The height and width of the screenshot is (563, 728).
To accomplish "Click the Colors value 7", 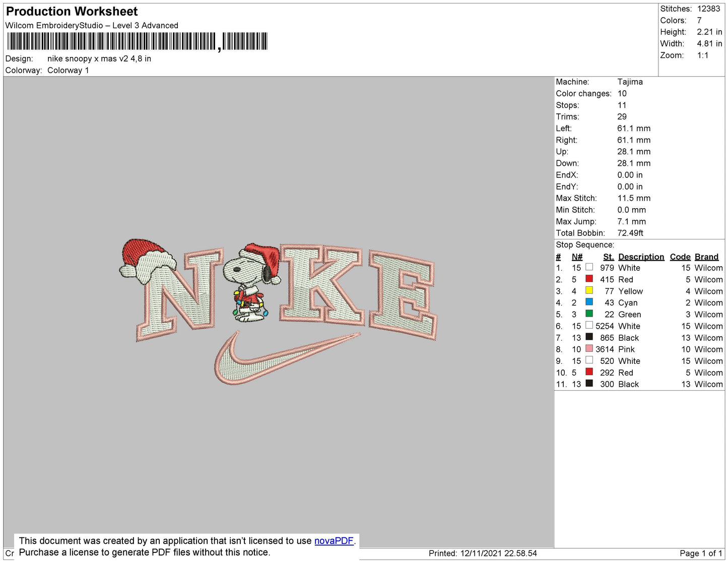I will (699, 20).
